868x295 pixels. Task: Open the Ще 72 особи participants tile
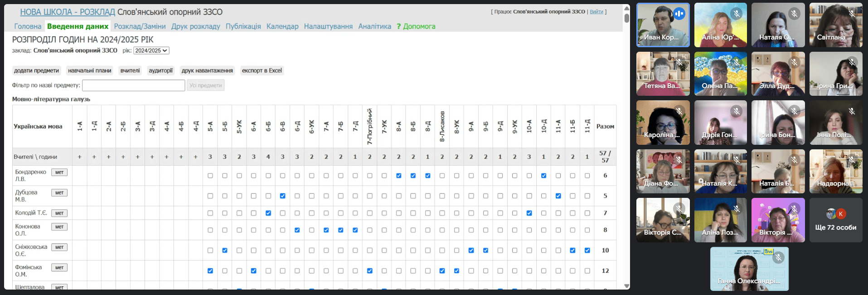click(x=836, y=221)
